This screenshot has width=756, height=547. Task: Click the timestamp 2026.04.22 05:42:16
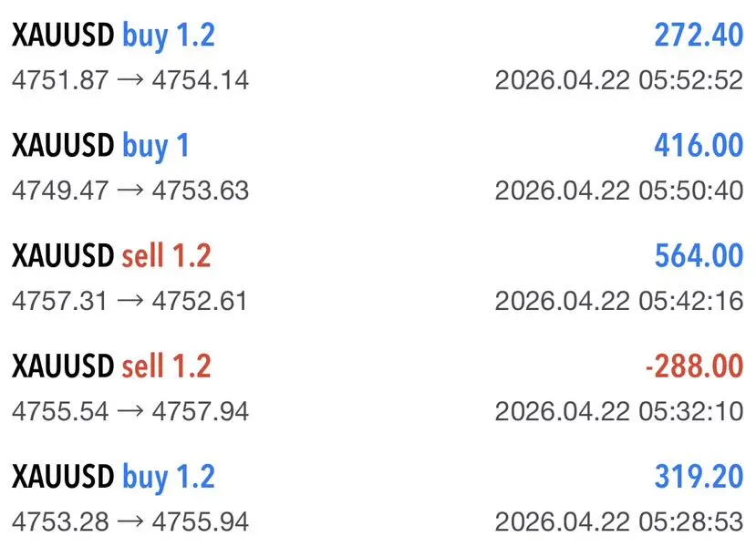[x=619, y=301]
